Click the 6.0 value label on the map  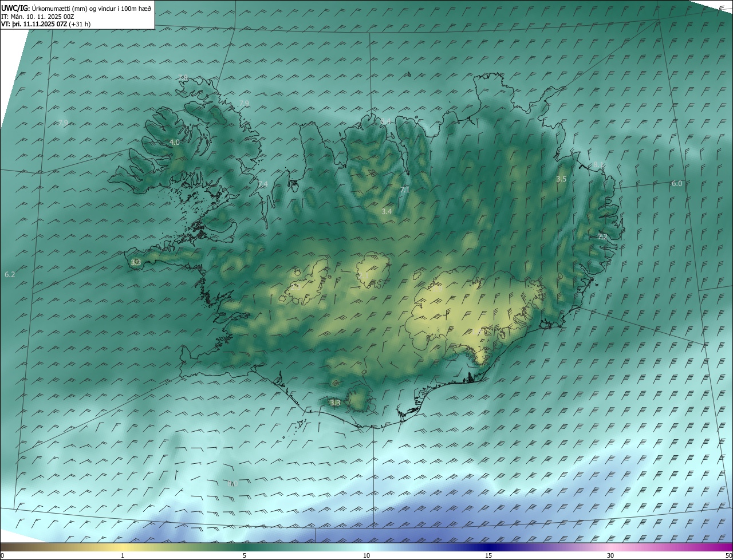pyautogui.click(x=677, y=183)
